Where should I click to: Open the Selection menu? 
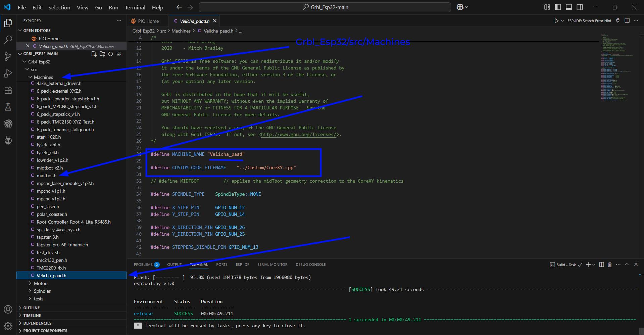pyautogui.click(x=59, y=7)
